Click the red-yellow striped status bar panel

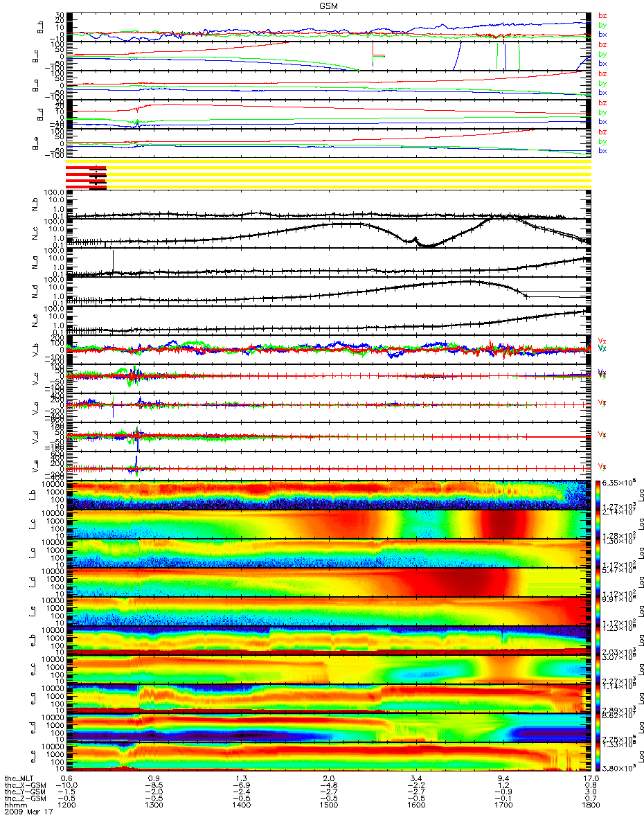click(328, 174)
